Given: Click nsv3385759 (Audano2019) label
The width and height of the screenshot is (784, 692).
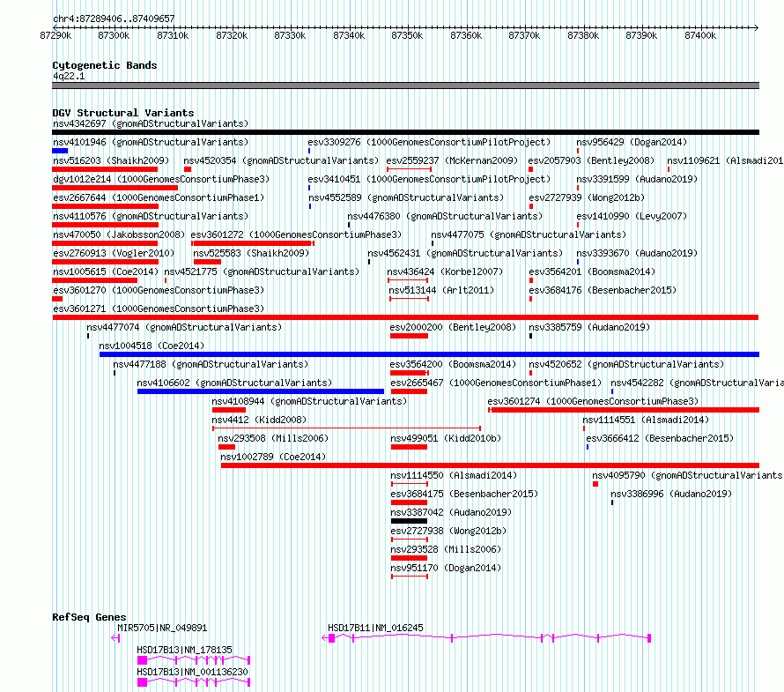Looking at the screenshot, I should pyautogui.click(x=589, y=327).
